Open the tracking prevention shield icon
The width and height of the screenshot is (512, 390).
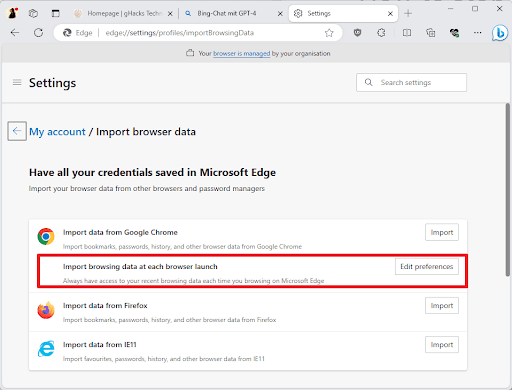[358, 33]
